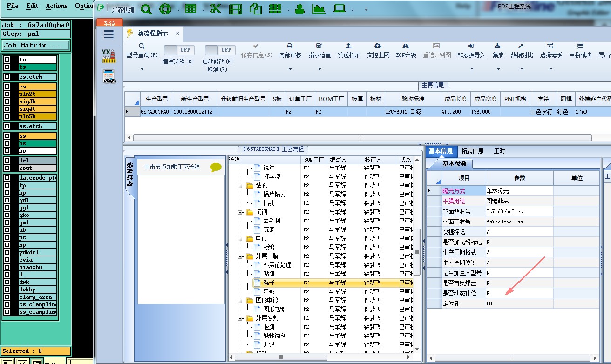This screenshot has height=364, width=611.
Task: Click the area chart icon
Action: 319,9
